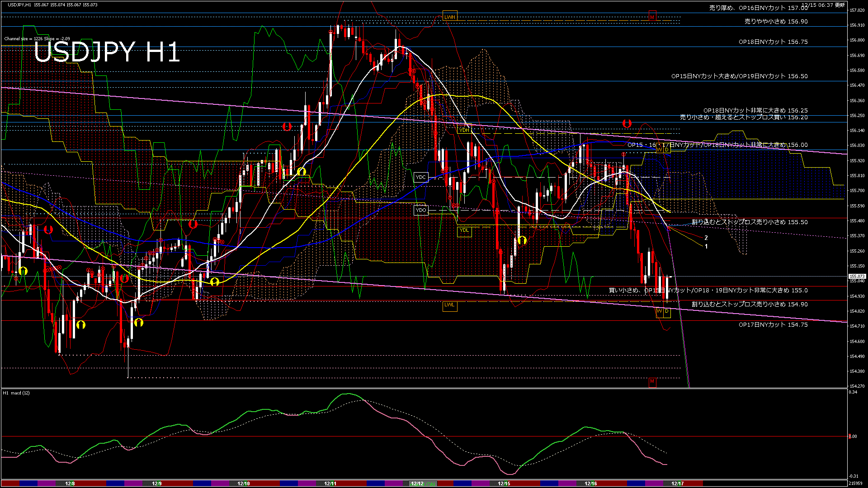Click the YDL yesterday-low label
This screenshot has height=488, width=868.
tap(465, 230)
